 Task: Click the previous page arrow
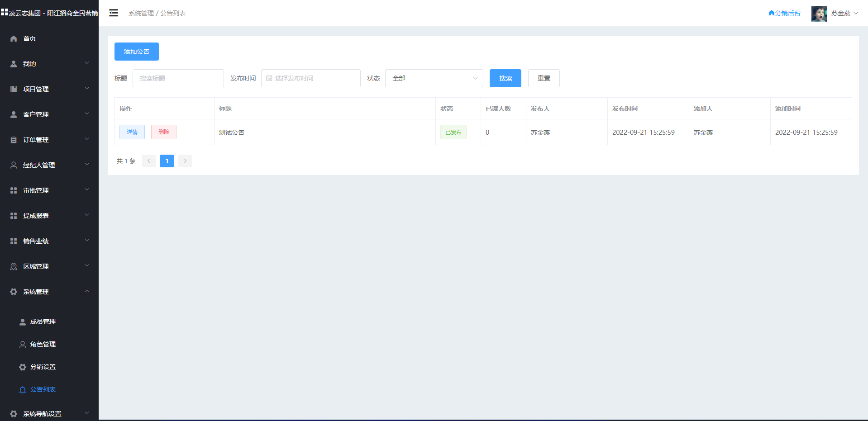click(x=149, y=161)
